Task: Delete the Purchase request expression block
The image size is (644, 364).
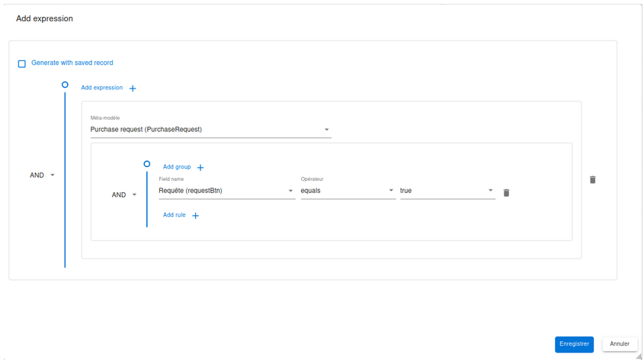Action: [x=593, y=179]
